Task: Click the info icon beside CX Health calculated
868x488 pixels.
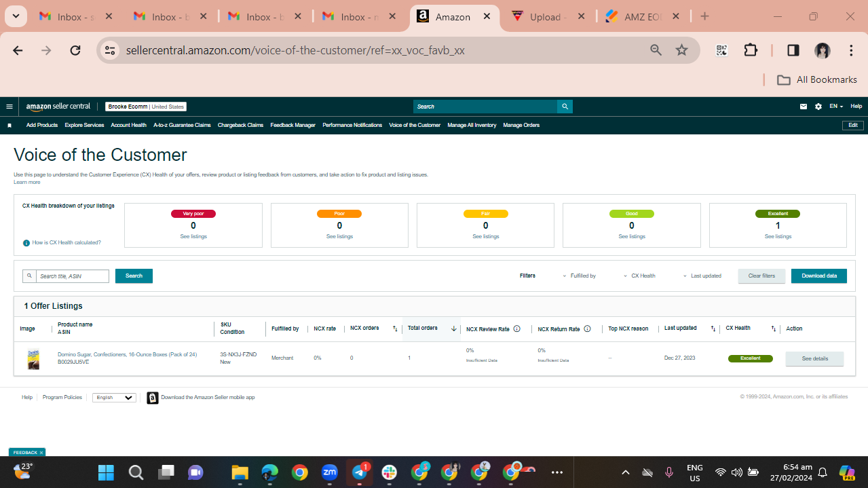Action: 26,243
